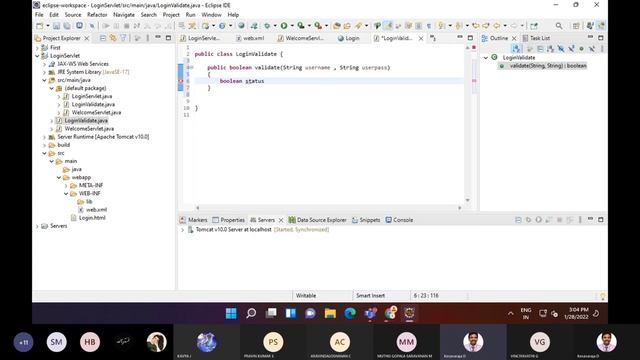Open the Refactor menu
Screen dimensions: 640x360
[97, 15]
